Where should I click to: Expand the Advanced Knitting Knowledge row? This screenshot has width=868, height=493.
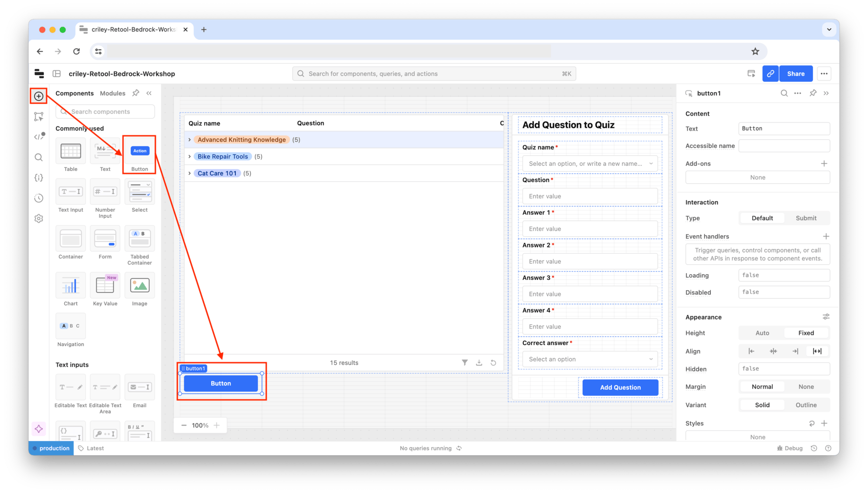(x=190, y=140)
